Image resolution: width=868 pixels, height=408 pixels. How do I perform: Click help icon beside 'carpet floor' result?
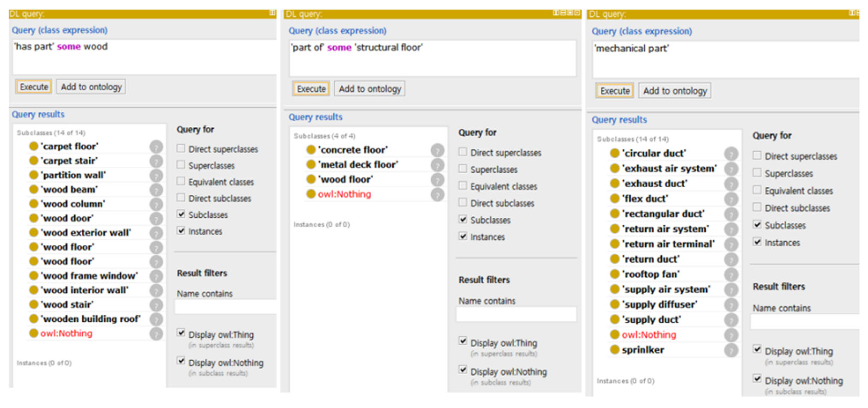(x=156, y=147)
